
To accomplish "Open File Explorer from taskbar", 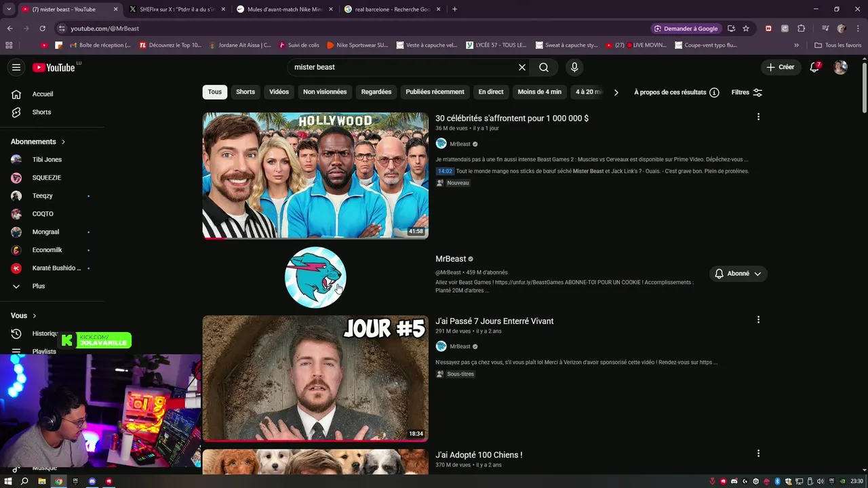I will [42, 481].
